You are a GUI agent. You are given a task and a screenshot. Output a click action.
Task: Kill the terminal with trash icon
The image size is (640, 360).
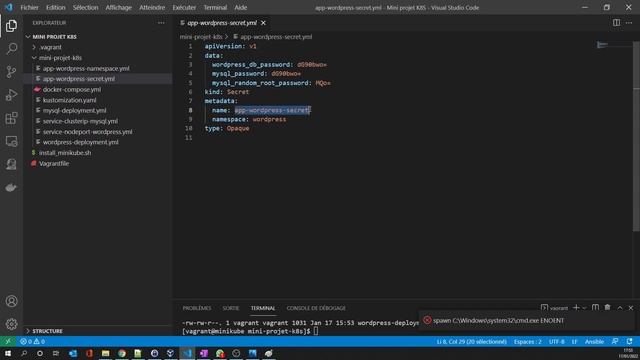[607, 308]
